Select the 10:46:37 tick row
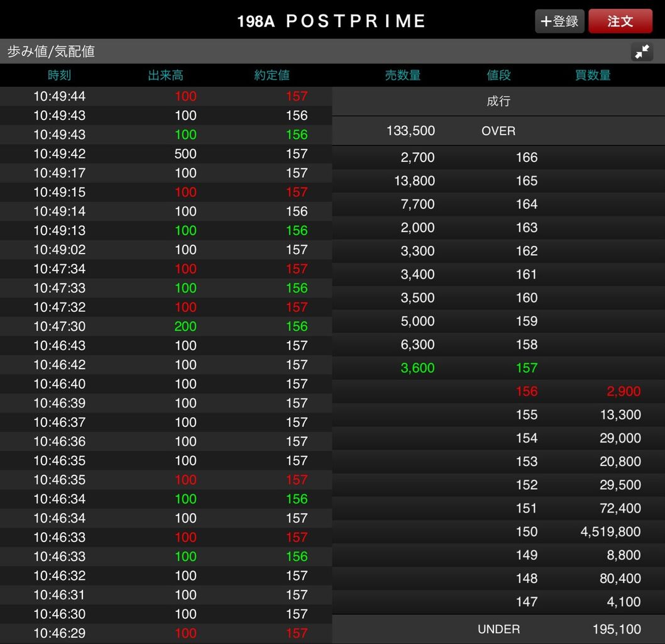 pyautogui.click(x=166, y=422)
